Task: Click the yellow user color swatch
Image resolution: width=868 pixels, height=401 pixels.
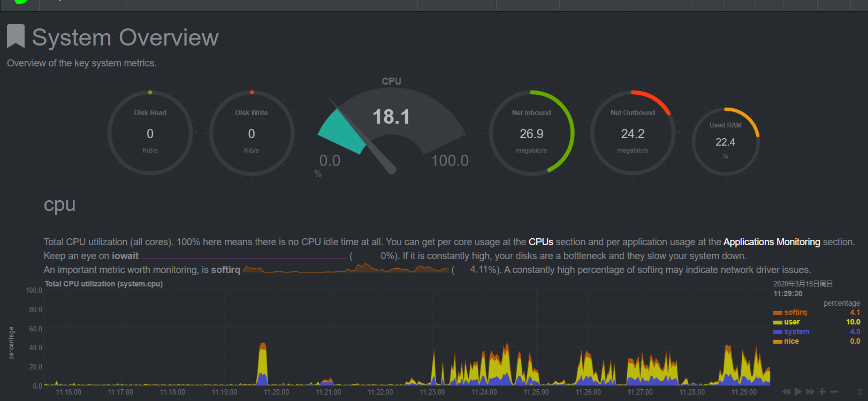Action: pyautogui.click(x=778, y=322)
